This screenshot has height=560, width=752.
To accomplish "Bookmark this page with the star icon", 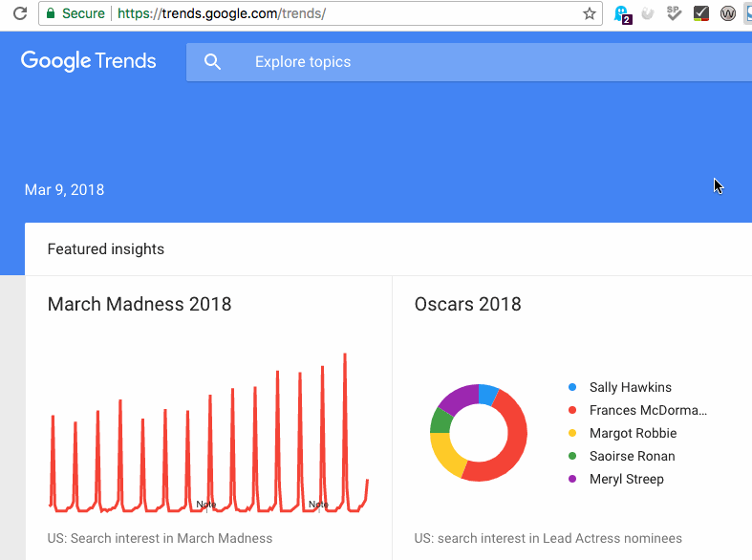I will coord(590,14).
